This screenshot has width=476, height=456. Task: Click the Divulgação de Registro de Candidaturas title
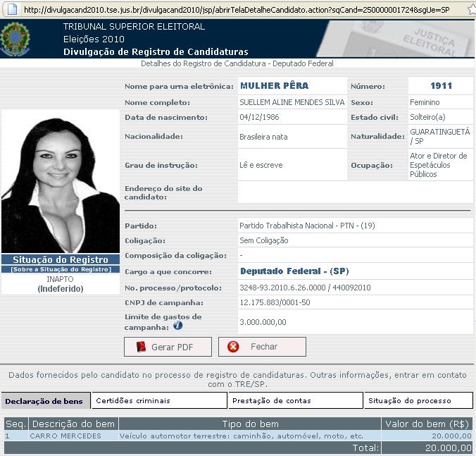156,52
